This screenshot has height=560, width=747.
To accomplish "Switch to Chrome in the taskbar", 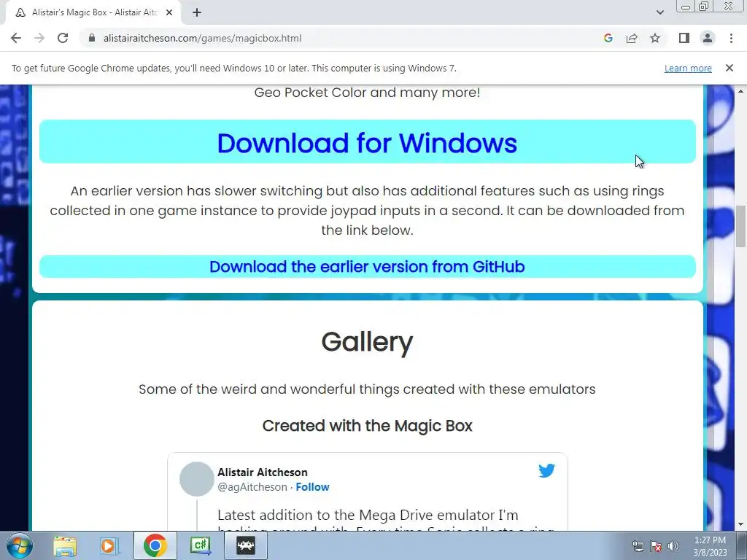I will pos(155,545).
